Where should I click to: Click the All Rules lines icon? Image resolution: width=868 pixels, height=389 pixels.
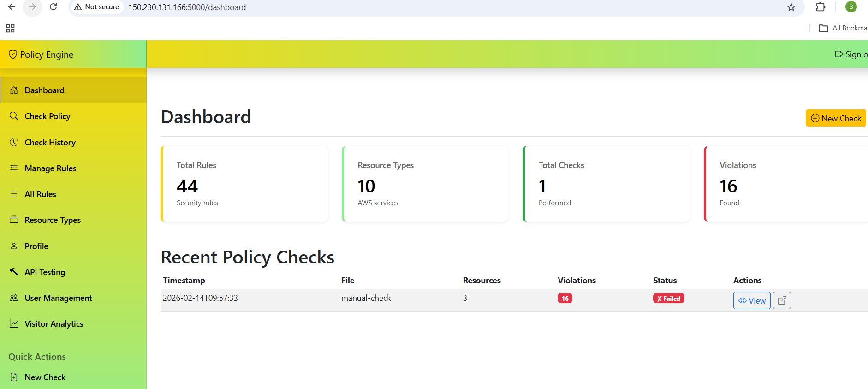pos(14,194)
